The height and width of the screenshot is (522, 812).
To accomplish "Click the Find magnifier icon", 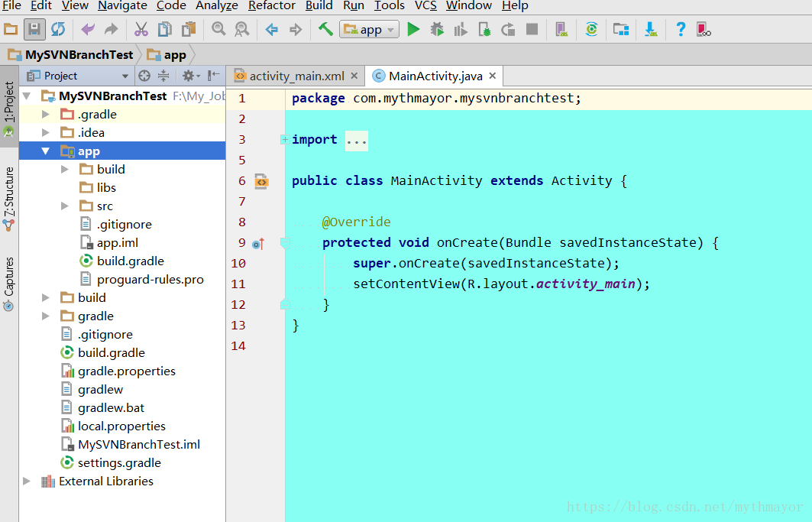I will (218, 29).
